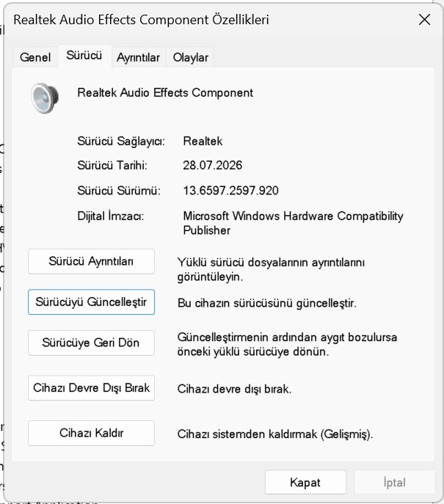Select the Sürücü tab
Screen dimensions: 444x504
[84, 56]
